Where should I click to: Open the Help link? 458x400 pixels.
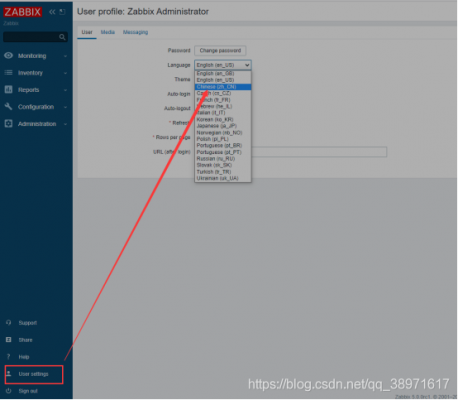[24, 357]
